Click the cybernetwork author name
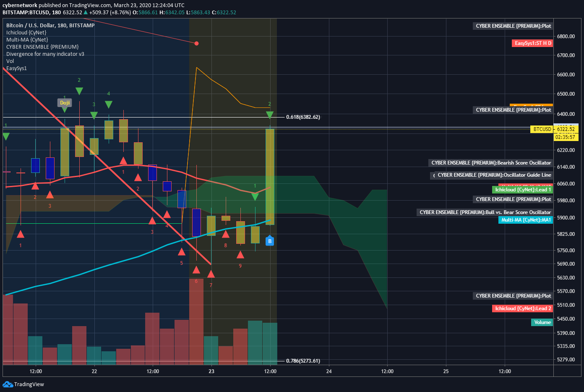Viewport: 584px width, 392px height. (20, 5)
